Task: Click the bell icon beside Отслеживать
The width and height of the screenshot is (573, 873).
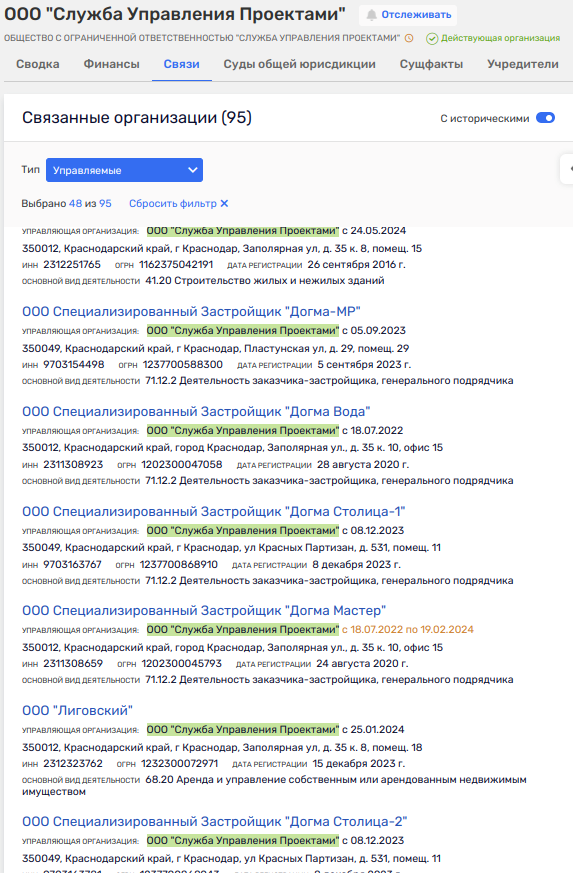Action: [371, 16]
